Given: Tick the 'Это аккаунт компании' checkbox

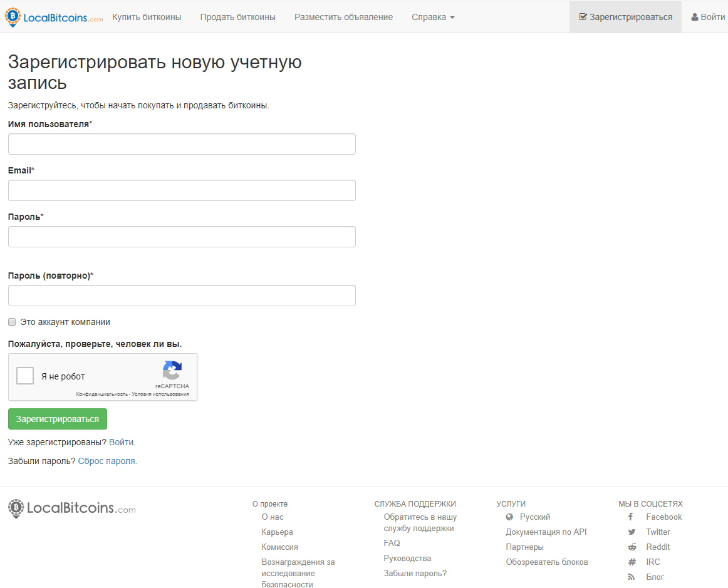Looking at the screenshot, I should point(12,322).
